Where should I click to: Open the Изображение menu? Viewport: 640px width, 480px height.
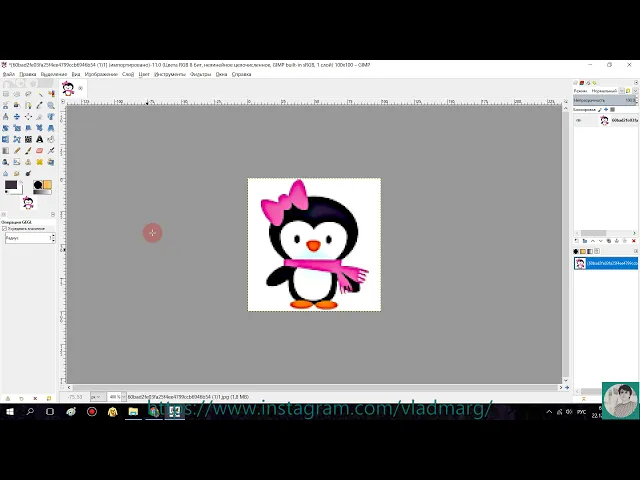(101, 74)
